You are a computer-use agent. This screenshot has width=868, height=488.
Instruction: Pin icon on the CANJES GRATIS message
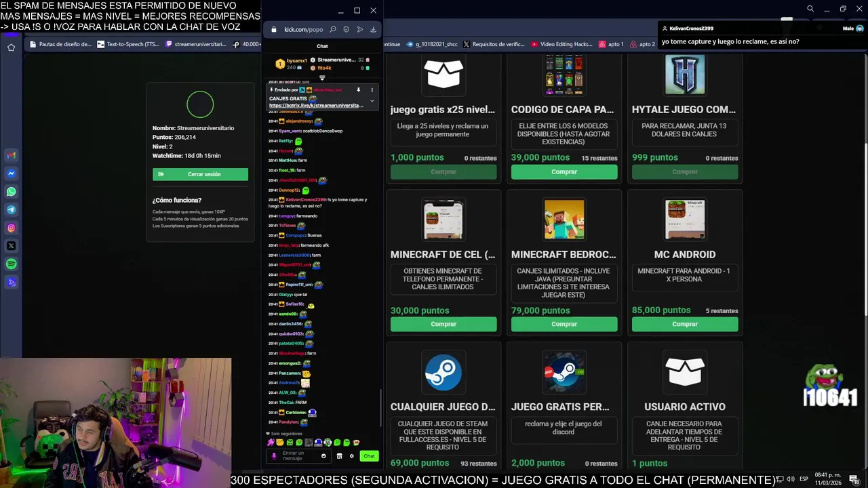(x=358, y=89)
